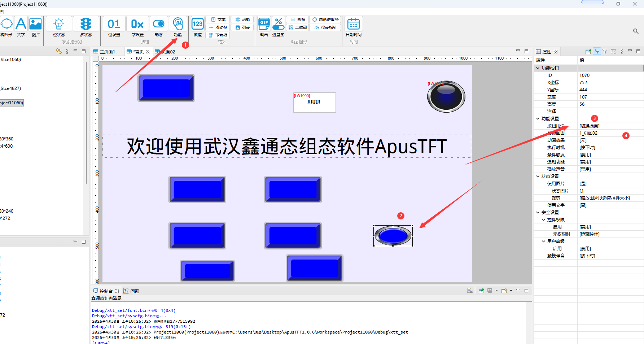Add a 文本 text input control
Viewport: 644px width, 344px height.
(218, 19)
